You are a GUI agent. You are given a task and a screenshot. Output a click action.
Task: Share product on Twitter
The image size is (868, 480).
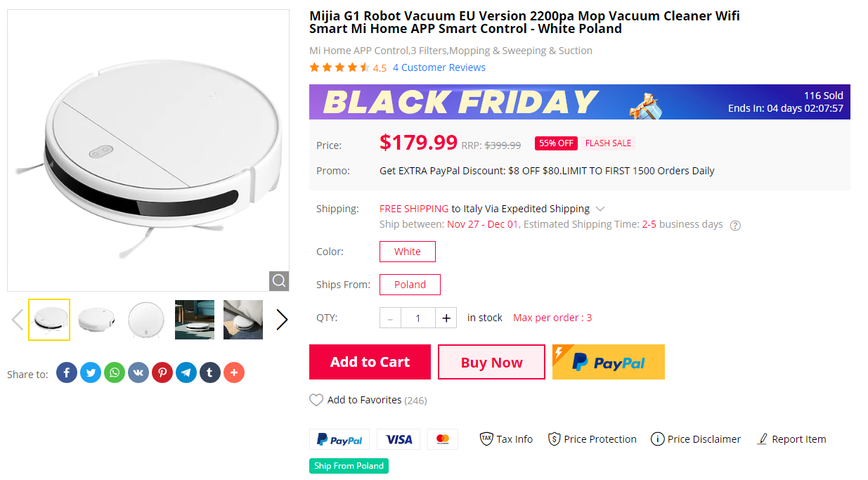pyautogui.click(x=91, y=372)
